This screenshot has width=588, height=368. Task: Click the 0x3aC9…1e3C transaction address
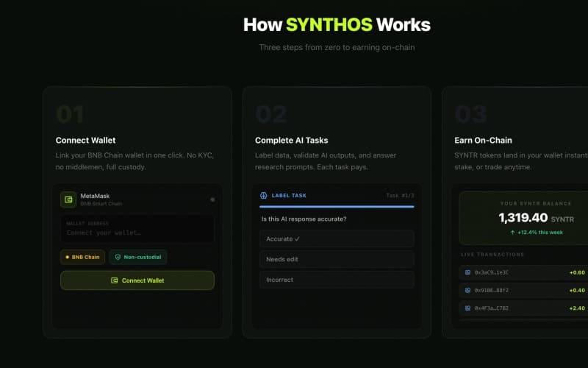(x=492, y=272)
